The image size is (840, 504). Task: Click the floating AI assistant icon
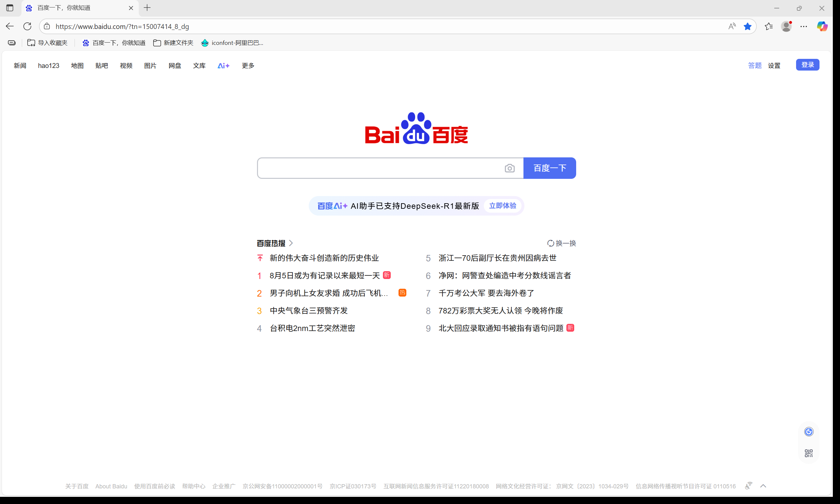tap(809, 432)
